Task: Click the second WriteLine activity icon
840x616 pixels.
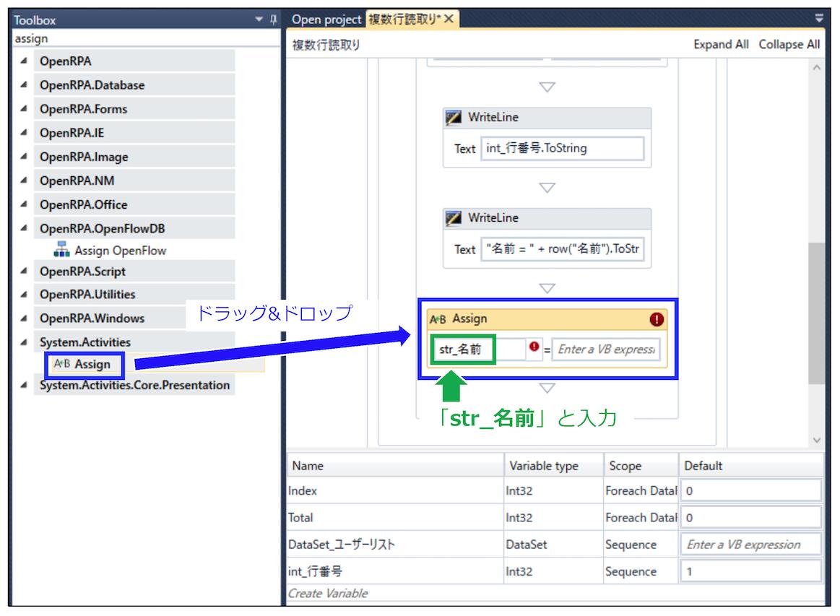Action: (x=454, y=218)
